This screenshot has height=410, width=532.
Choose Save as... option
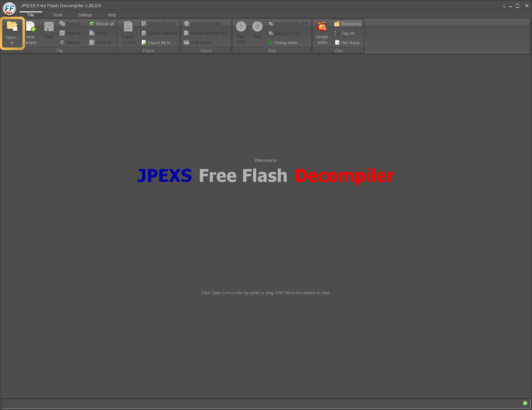(72, 33)
